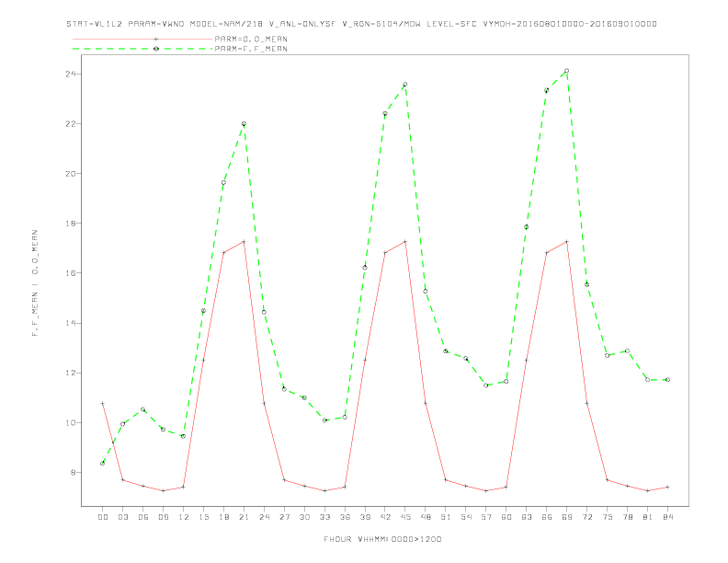Viewport: 728px width, 563px height.
Task: Click red O.O_MEAN peak point at hour 21
Action: 244,242
